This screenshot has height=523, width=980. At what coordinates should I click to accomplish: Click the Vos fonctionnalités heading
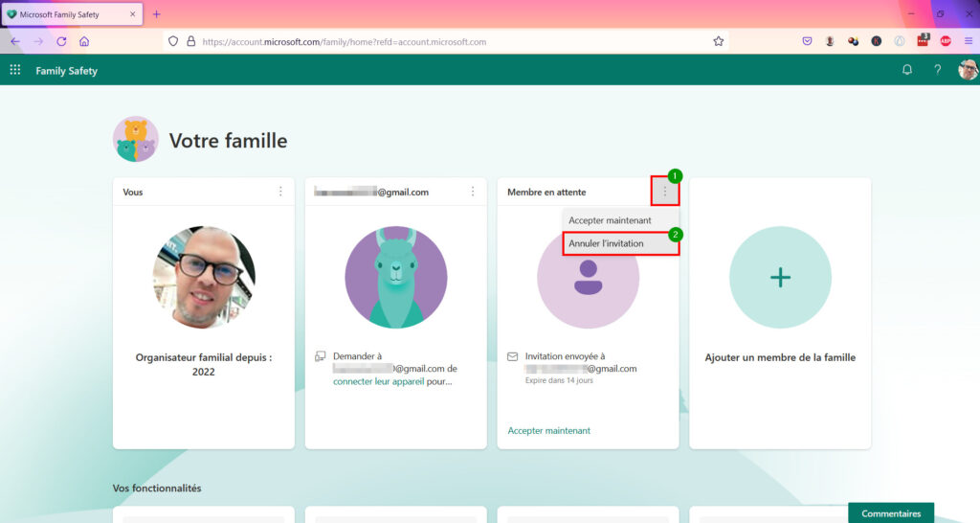point(157,488)
